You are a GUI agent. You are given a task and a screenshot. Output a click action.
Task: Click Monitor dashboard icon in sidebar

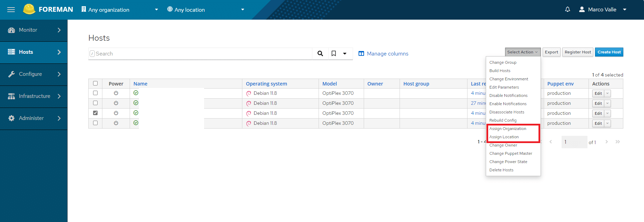pos(11,30)
